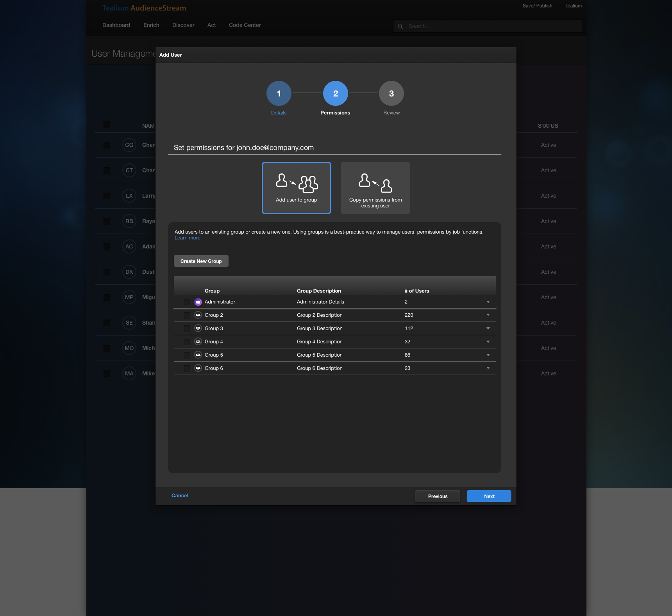Click the Group 2 group icon
Image resolution: width=672 pixels, height=616 pixels.
198,315
